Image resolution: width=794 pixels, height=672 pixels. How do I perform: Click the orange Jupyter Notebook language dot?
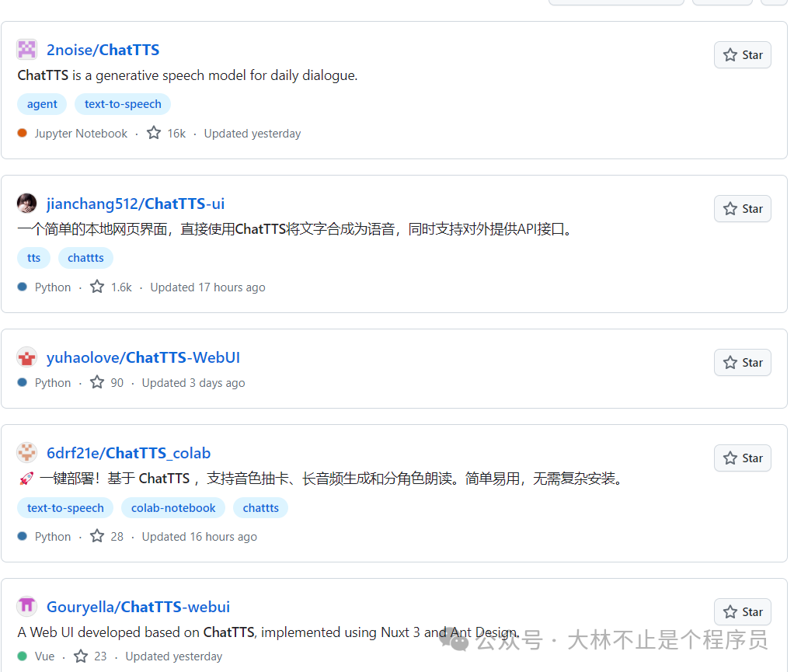[x=23, y=133]
